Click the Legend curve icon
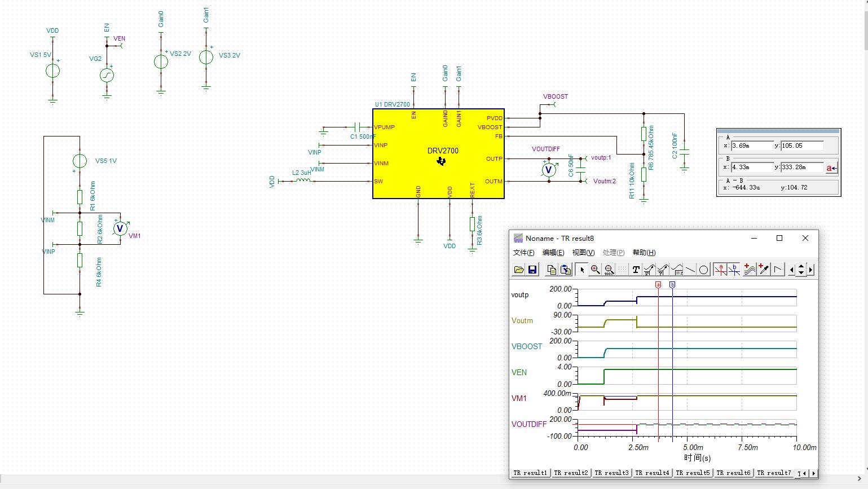 [x=677, y=270]
